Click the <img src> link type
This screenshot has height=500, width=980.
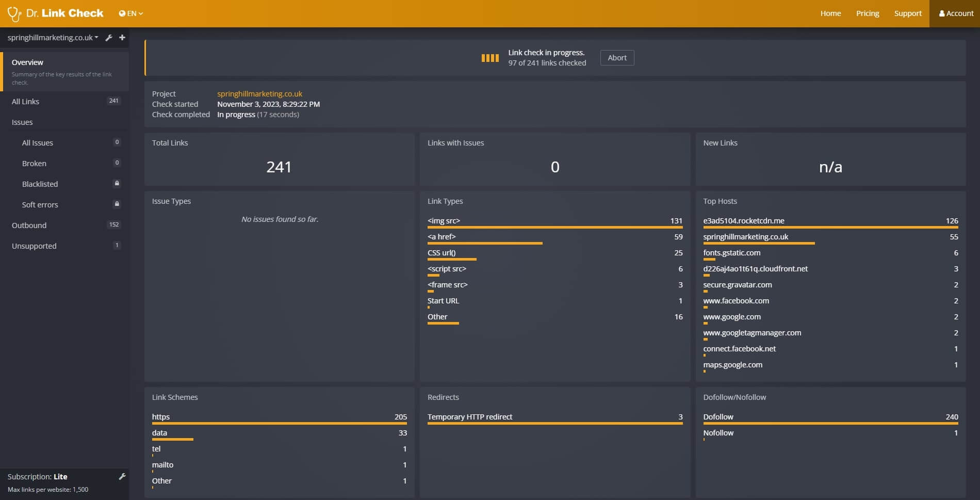point(444,221)
